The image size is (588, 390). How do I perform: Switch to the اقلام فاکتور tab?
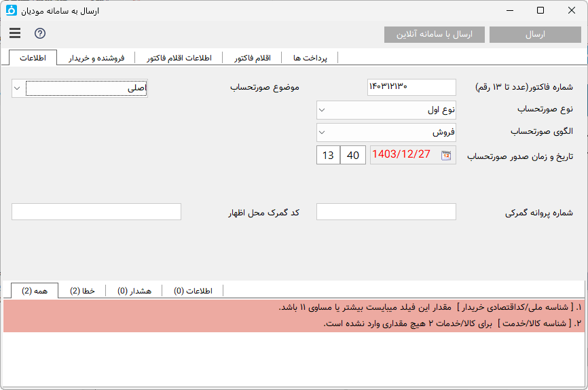click(253, 58)
